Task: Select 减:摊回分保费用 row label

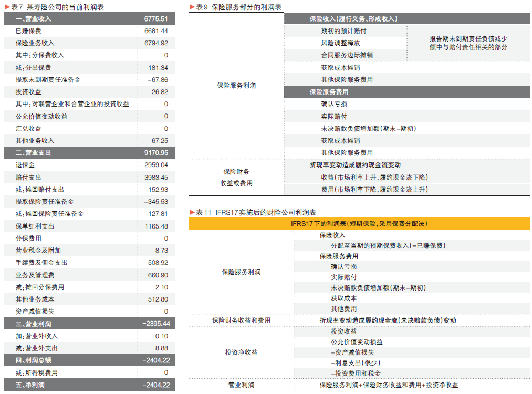Action: tap(40, 287)
